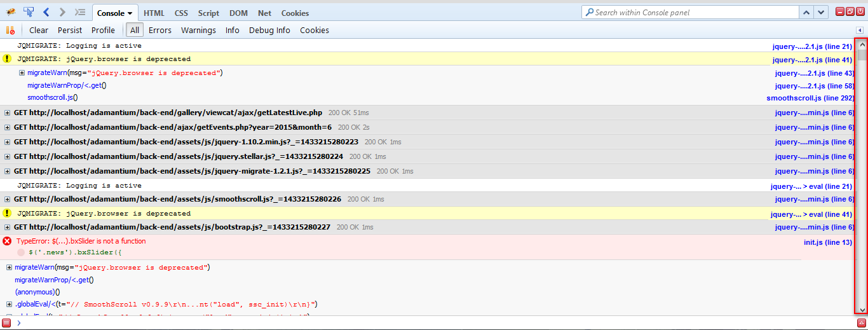
Task: Click the smoothscroll.js() stack frame link
Action: click(x=52, y=97)
